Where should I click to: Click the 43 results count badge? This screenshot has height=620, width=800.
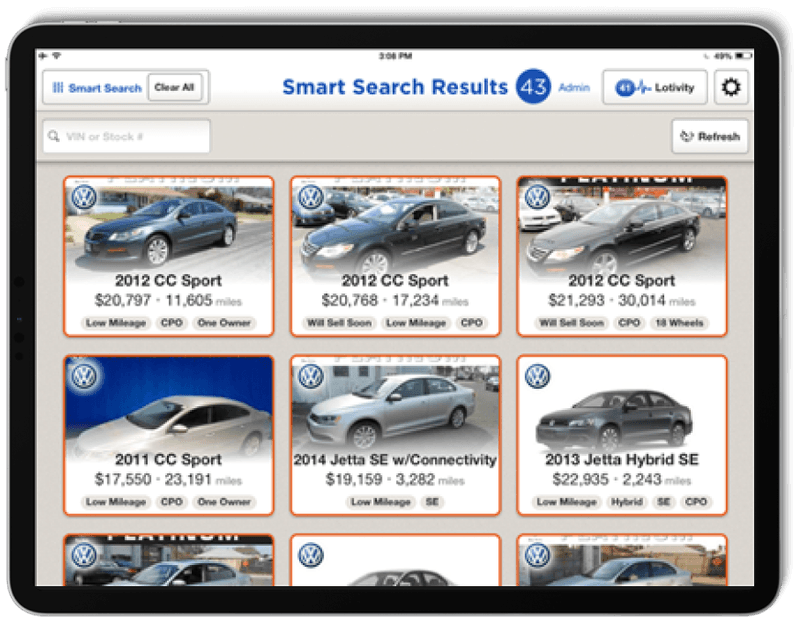click(x=533, y=87)
